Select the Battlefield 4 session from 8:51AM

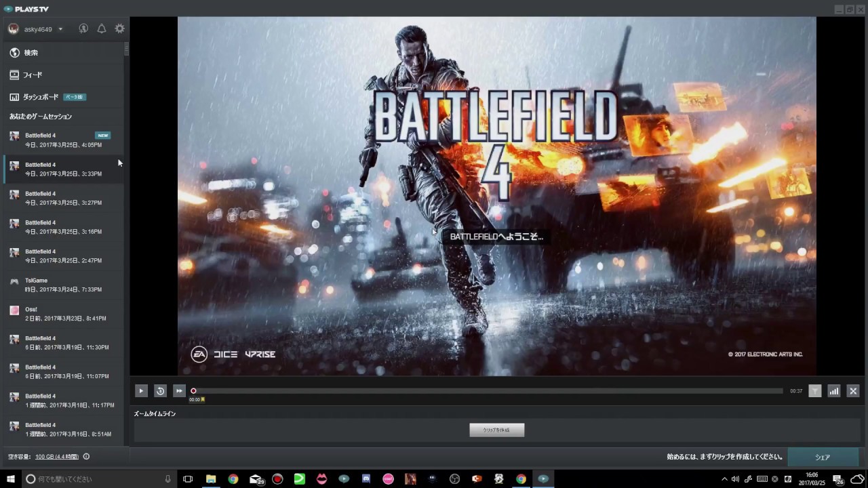[x=62, y=429]
